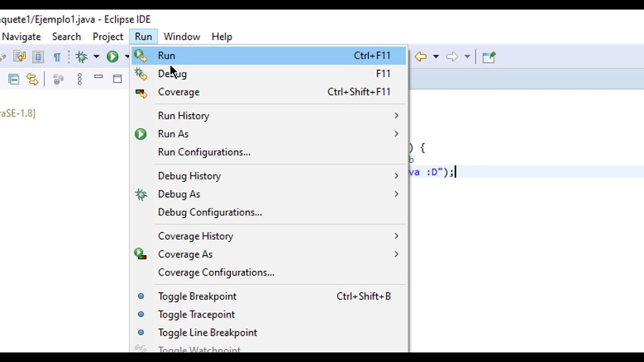Click the grey Forward navigation arrow
The image size is (644, 362).
click(452, 57)
